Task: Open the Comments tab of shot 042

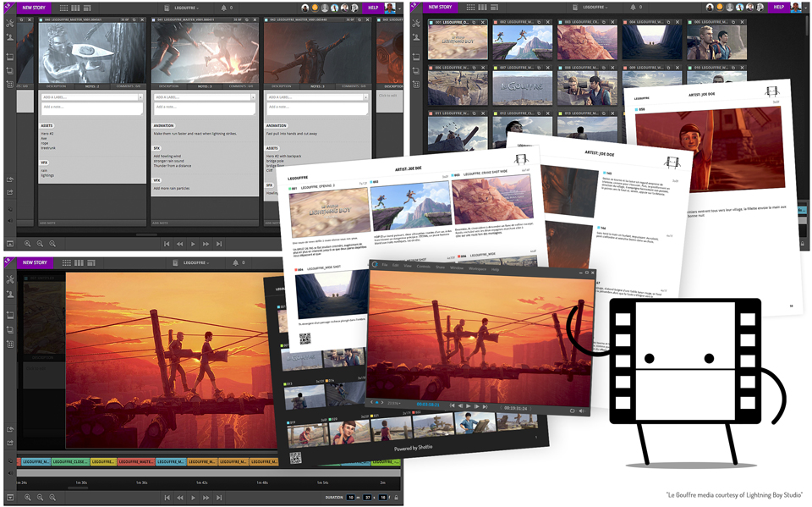Action: point(352,86)
